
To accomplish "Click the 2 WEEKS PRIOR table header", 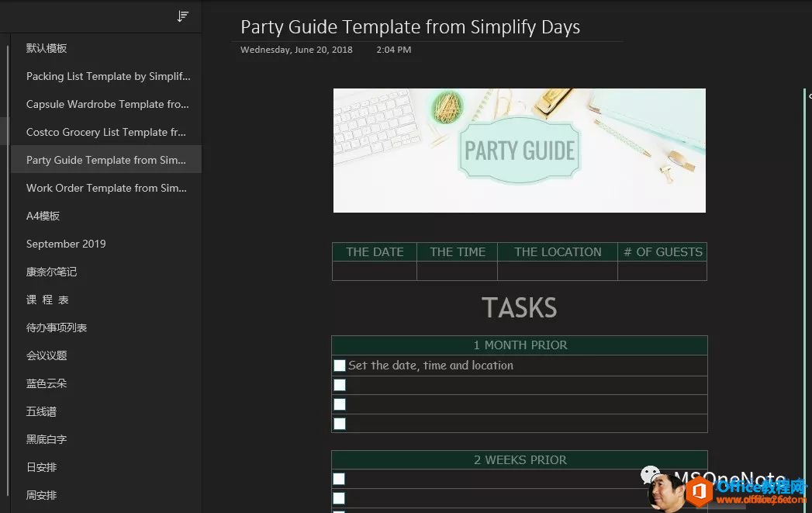I will point(520,460).
